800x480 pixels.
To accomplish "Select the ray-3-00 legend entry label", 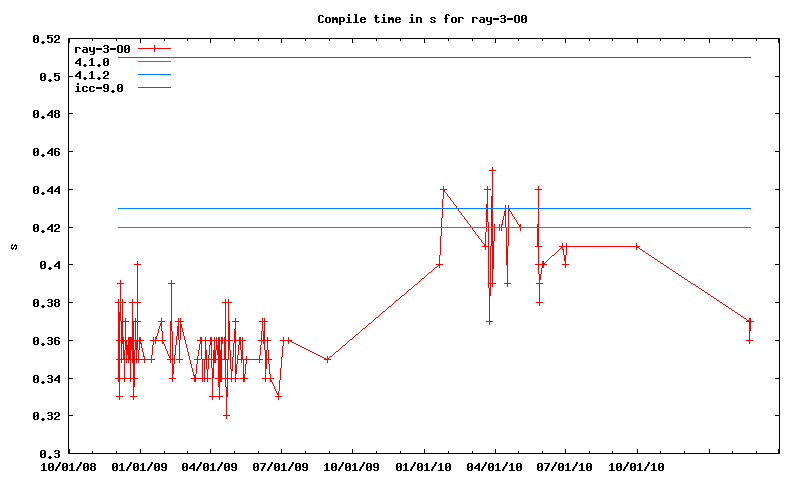I will [99, 49].
